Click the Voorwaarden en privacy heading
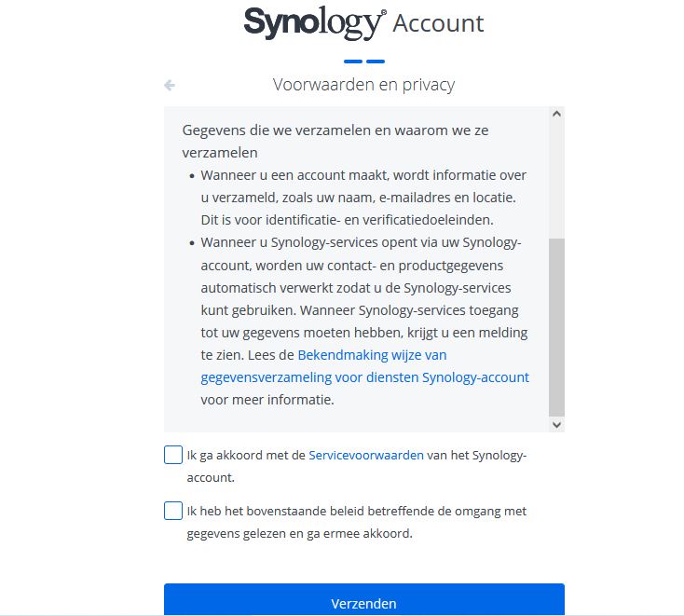Image resolution: width=684 pixels, height=616 pixels. 363,85
